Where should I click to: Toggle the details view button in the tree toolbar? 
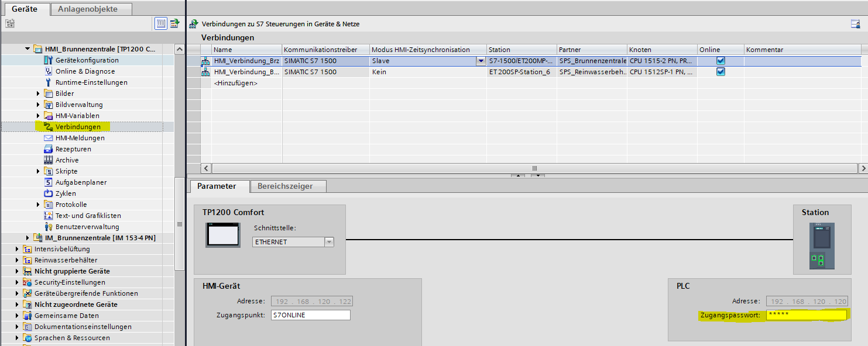(160, 23)
